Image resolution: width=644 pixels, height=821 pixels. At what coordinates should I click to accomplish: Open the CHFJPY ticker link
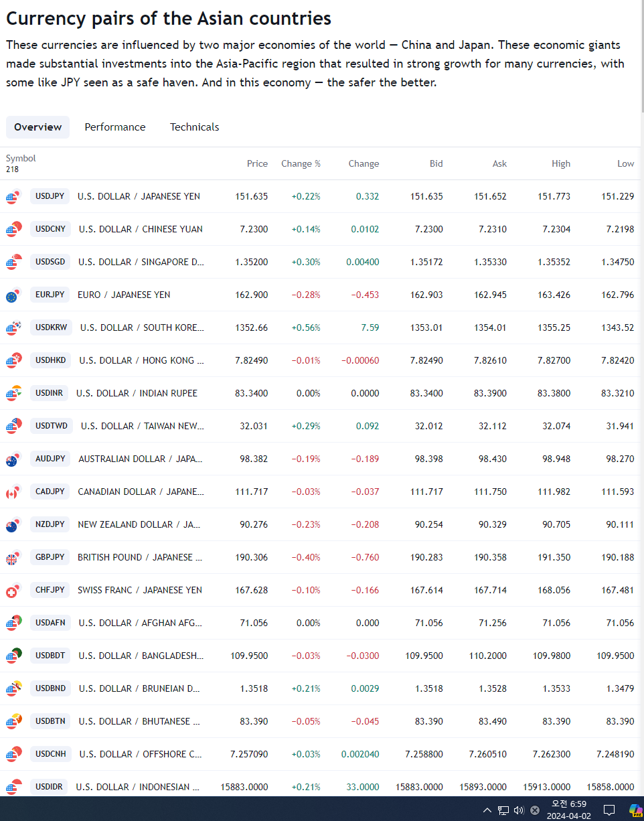point(50,590)
